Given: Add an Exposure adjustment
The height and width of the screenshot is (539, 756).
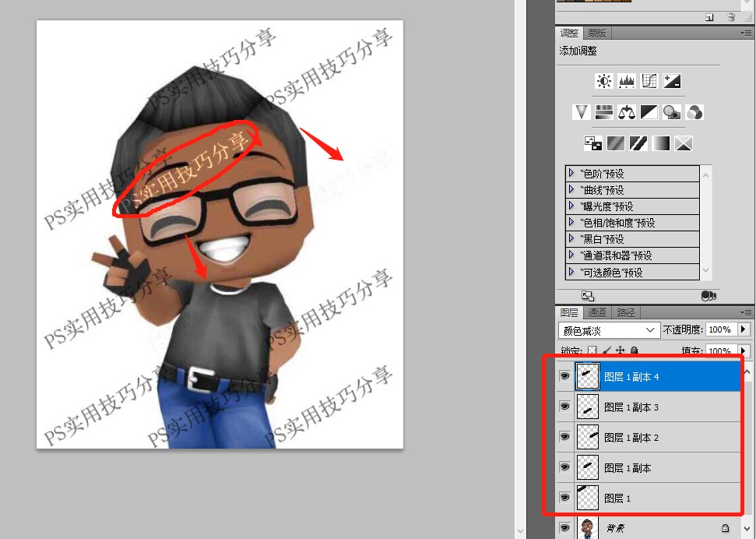Looking at the screenshot, I should click(672, 81).
